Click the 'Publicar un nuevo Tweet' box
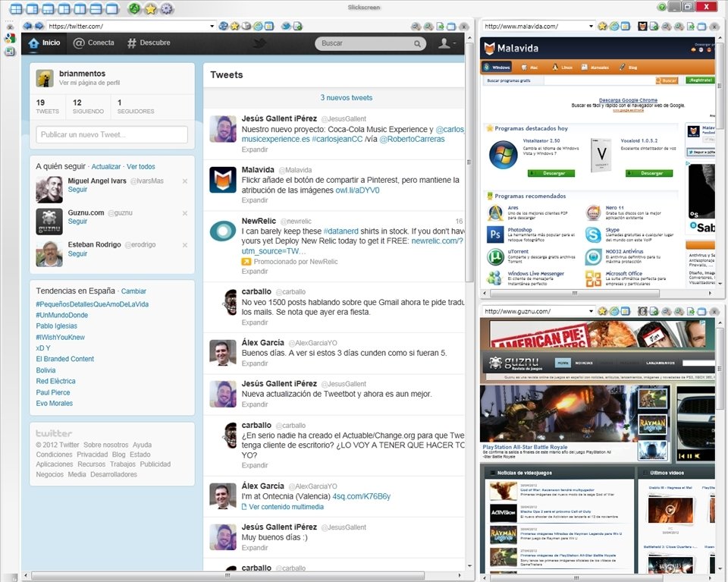 [112, 135]
